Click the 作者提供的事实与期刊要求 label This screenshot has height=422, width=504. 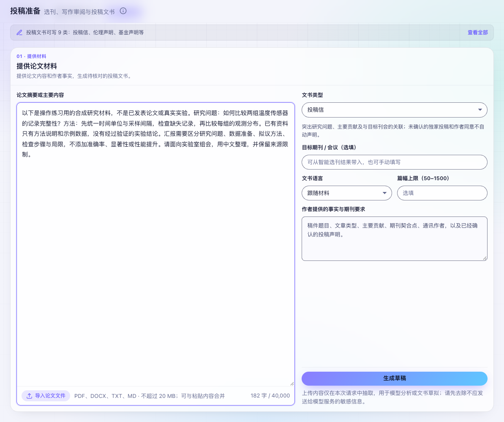coord(333,209)
